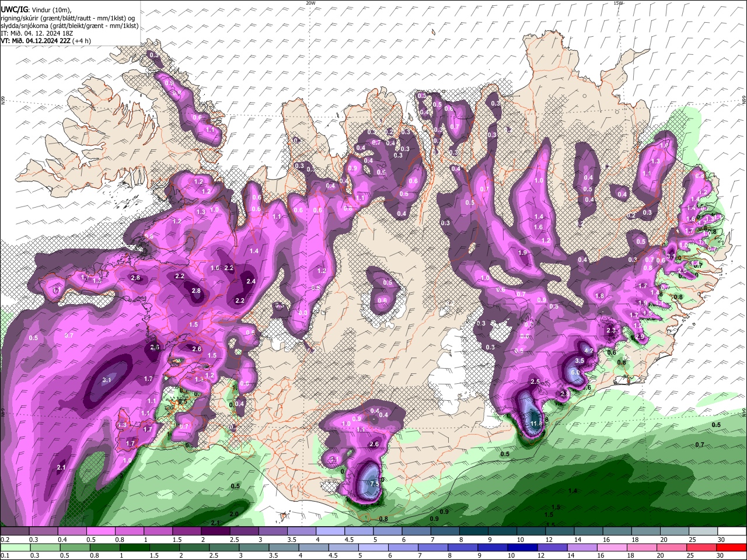Click the magenta 1 mm snow legend swatch

pyautogui.click(x=158, y=531)
